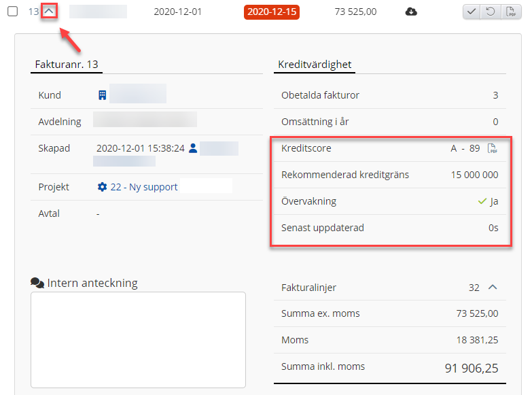The width and height of the screenshot is (532, 395).
Task: Select the Kreditvärdighet tab heading
Action: [315, 65]
